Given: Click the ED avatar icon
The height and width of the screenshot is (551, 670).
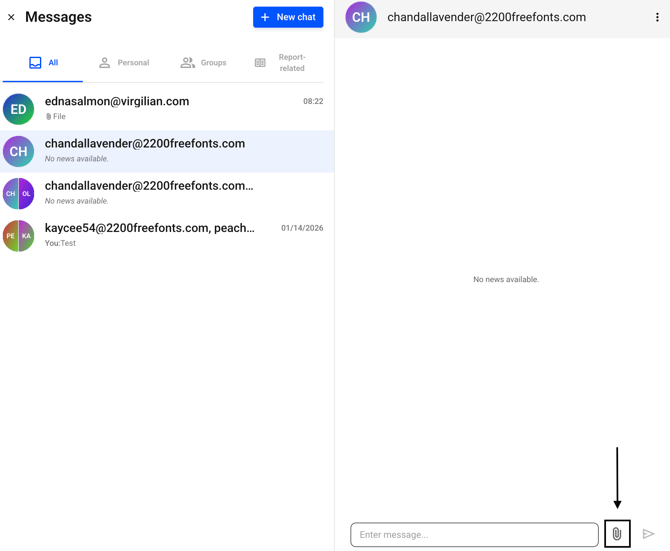Looking at the screenshot, I should click(18, 109).
